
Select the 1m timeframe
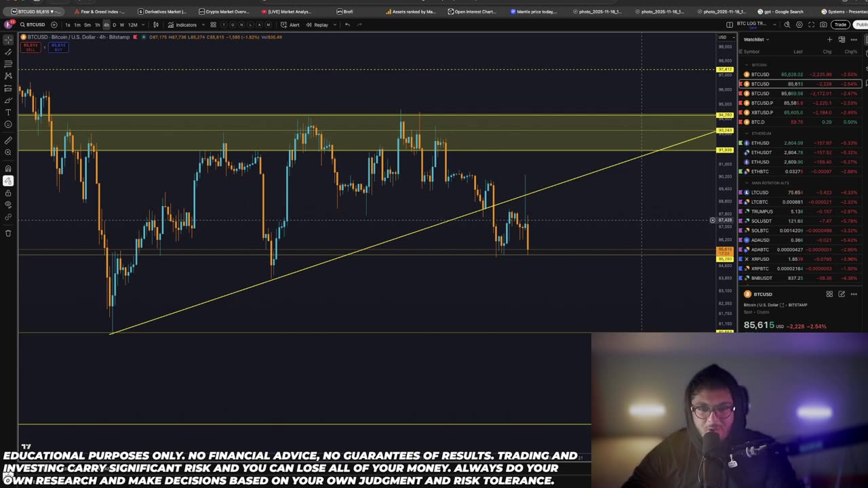click(x=77, y=24)
